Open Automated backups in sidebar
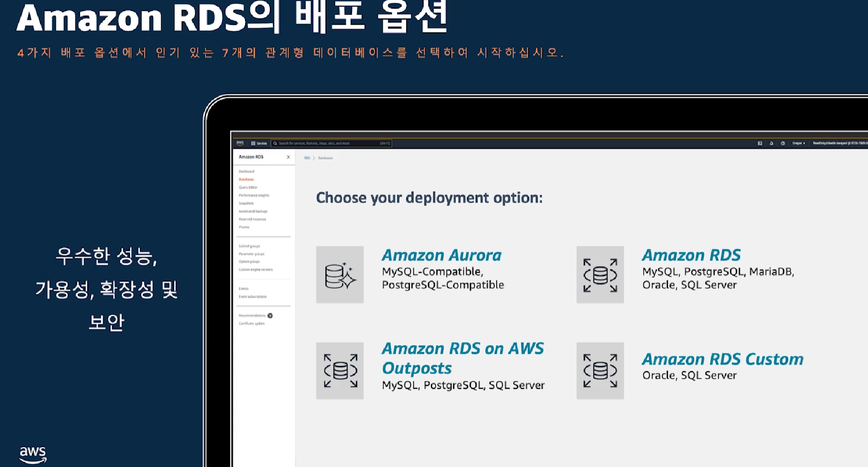 click(x=253, y=212)
